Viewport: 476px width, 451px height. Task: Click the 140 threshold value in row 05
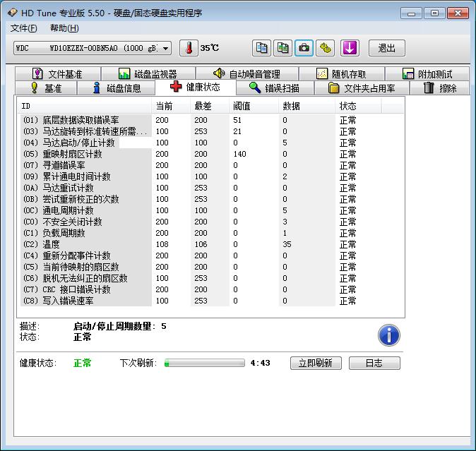pyautogui.click(x=239, y=154)
